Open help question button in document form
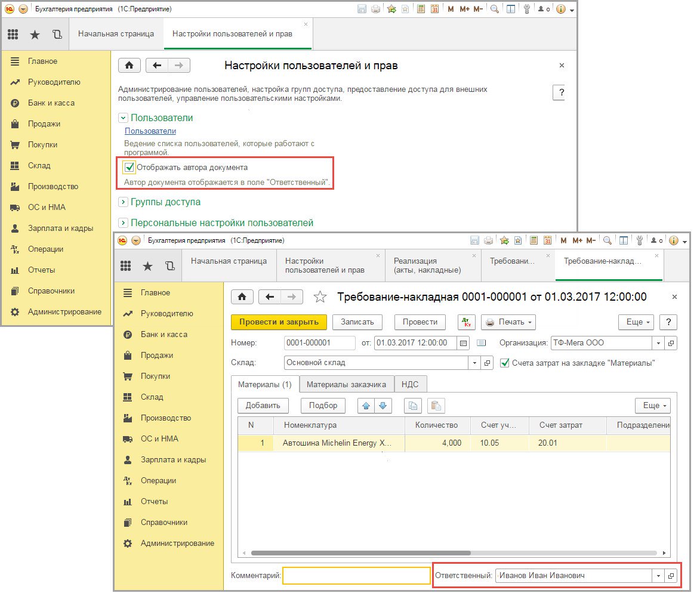 click(x=668, y=322)
